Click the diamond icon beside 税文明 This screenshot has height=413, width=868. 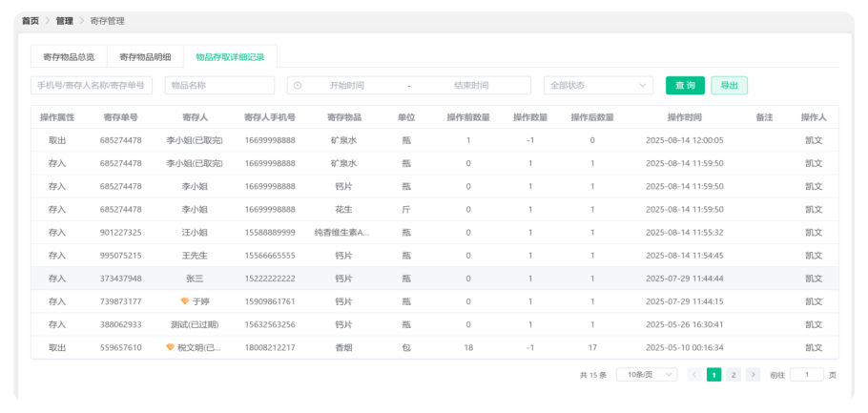coord(170,347)
